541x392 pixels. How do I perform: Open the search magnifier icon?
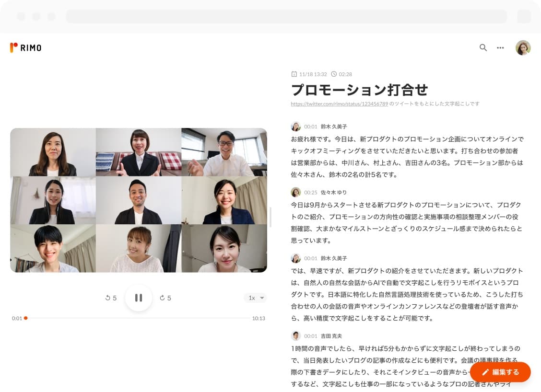483,47
